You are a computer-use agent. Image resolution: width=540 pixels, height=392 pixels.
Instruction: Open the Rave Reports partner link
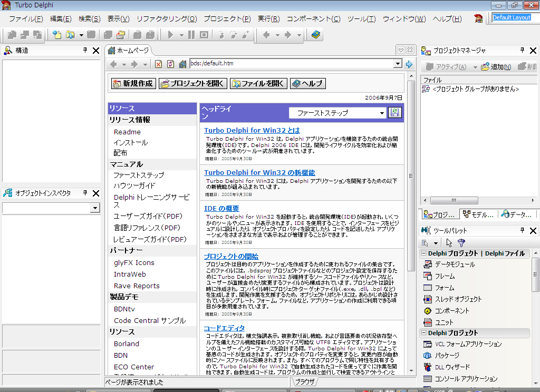click(x=137, y=286)
